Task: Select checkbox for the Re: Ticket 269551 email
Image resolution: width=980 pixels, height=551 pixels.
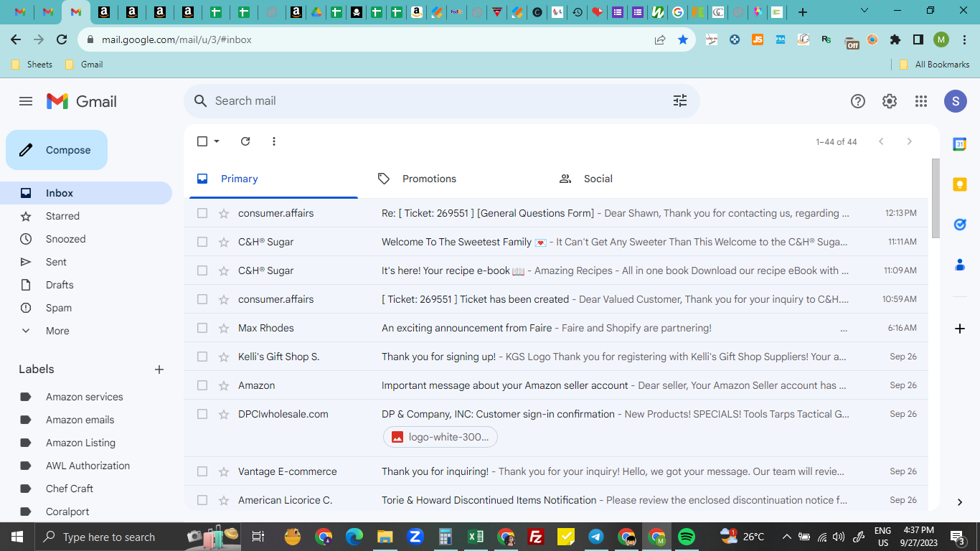Action: tap(202, 213)
